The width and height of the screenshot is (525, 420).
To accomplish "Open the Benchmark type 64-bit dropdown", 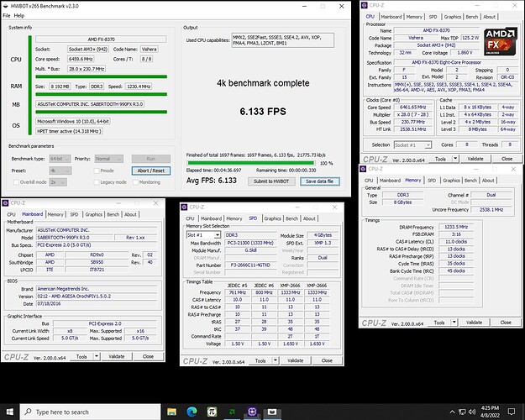I will coord(60,159).
